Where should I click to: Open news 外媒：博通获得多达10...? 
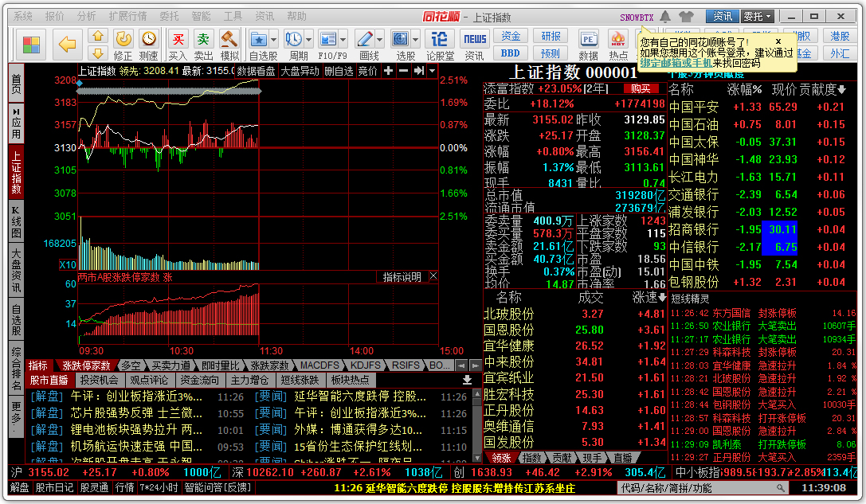pyautogui.click(x=358, y=429)
